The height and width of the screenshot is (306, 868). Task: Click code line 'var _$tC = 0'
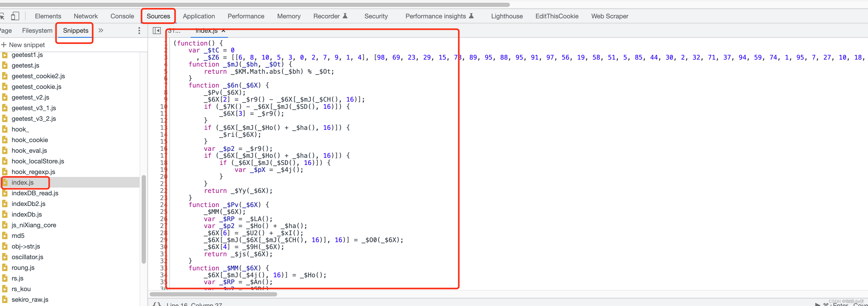point(211,50)
